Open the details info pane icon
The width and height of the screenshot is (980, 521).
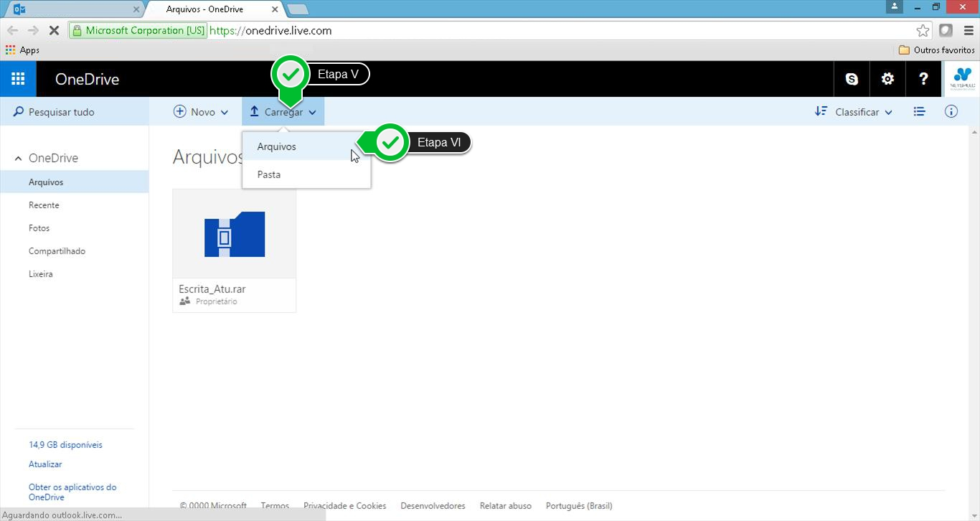click(x=951, y=112)
